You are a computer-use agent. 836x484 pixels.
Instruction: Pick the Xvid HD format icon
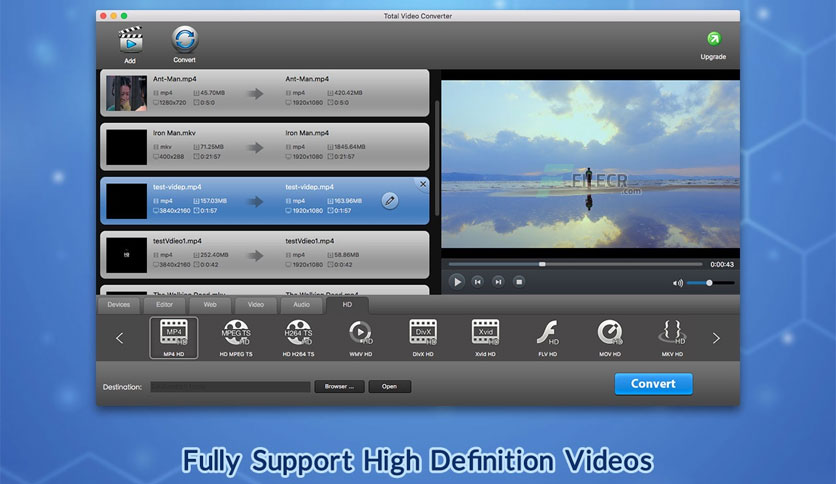(x=486, y=337)
